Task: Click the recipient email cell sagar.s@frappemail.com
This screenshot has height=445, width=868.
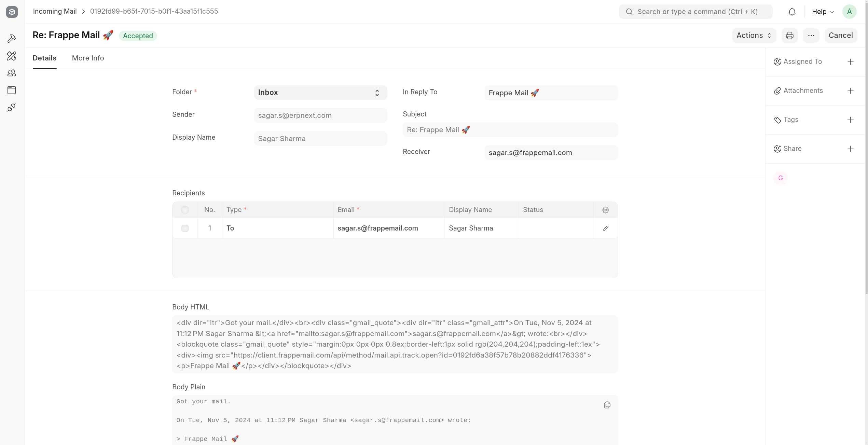Action: tap(389, 228)
